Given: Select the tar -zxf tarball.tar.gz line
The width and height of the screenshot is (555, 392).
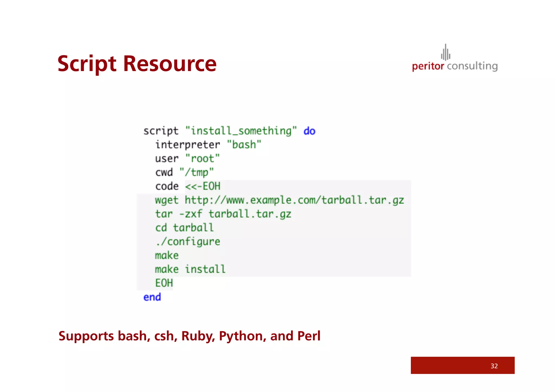Looking at the screenshot, I should (223, 214).
